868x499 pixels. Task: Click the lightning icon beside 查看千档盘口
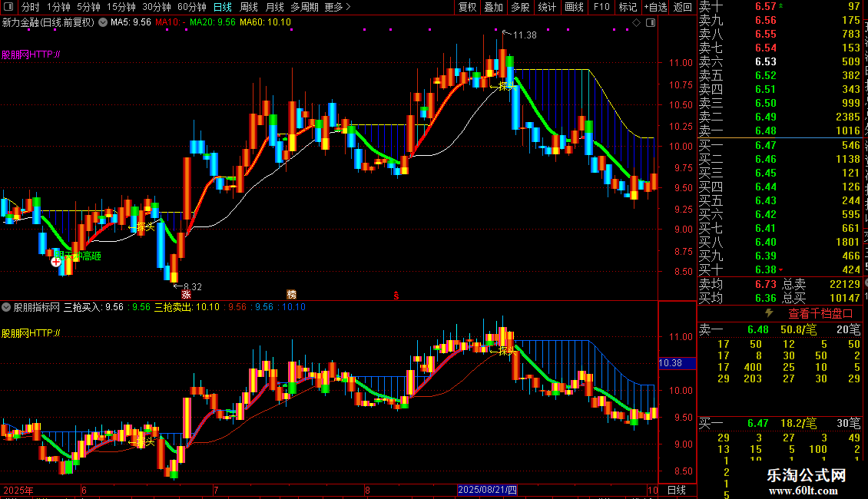(769, 313)
